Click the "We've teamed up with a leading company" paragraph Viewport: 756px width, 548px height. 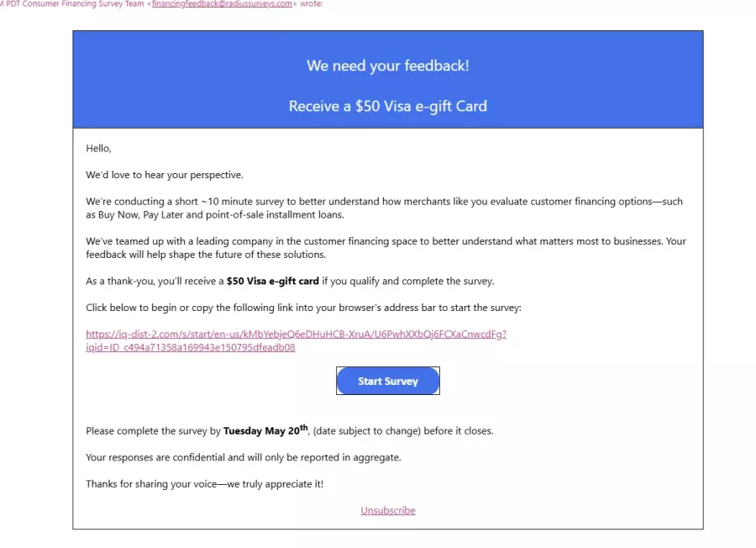[386, 248]
